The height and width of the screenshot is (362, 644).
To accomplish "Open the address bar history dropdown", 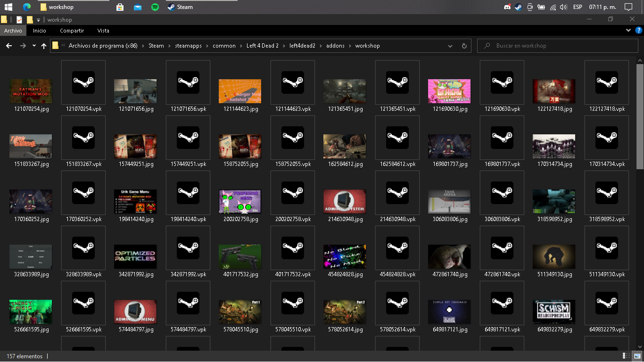I will pyautogui.click(x=450, y=46).
